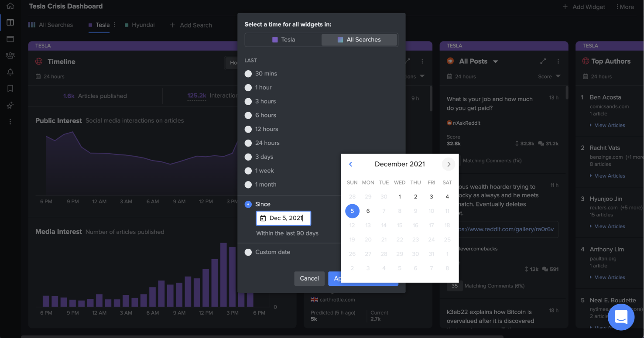Click the 1.6k Articles published stat

click(95, 96)
